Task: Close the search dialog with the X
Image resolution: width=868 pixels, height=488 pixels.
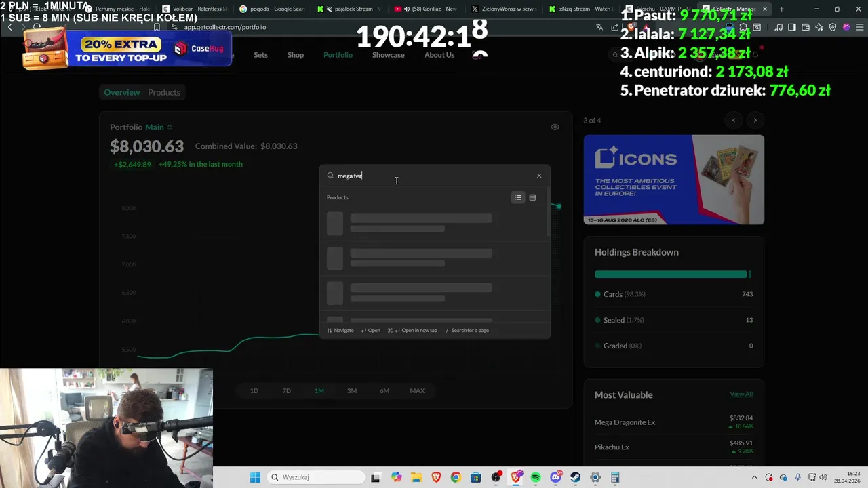Action: point(539,176)
